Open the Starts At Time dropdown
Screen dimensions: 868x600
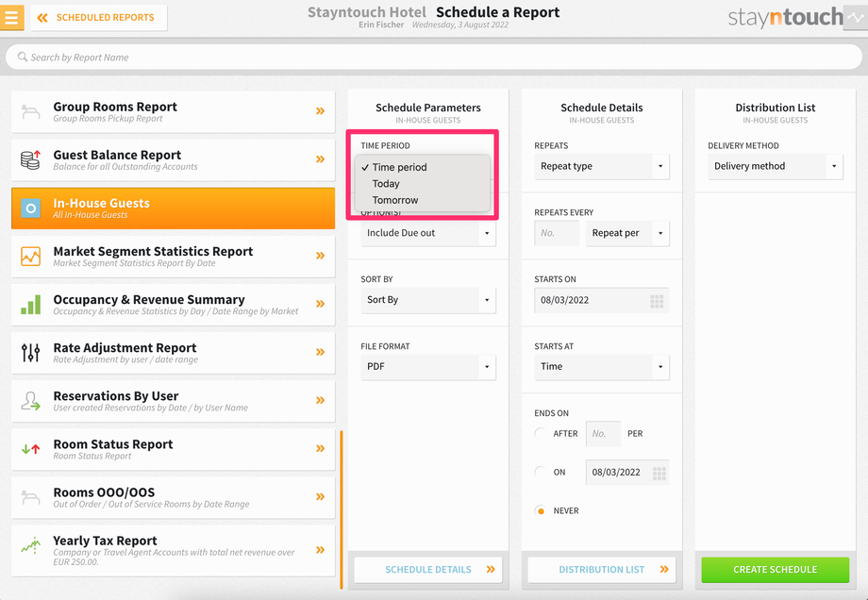[602, 367]
